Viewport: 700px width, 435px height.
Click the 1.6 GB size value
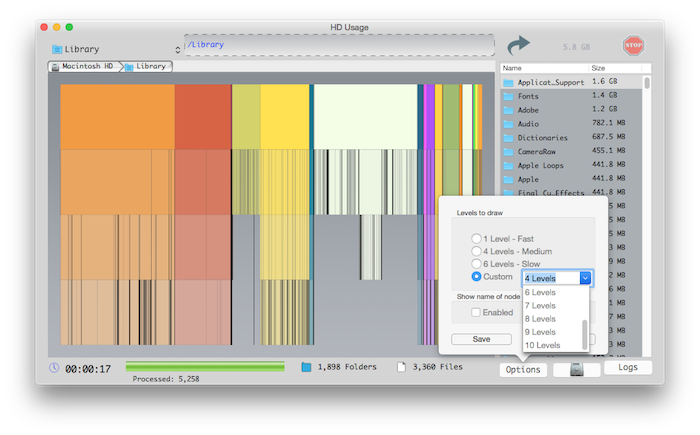(x=604, y=81)
